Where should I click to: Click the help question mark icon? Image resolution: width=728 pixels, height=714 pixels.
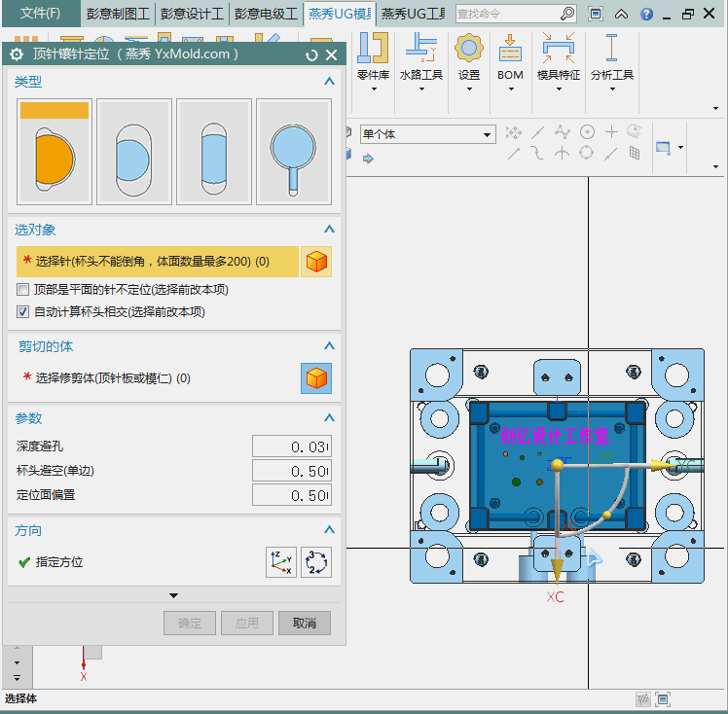646,15
